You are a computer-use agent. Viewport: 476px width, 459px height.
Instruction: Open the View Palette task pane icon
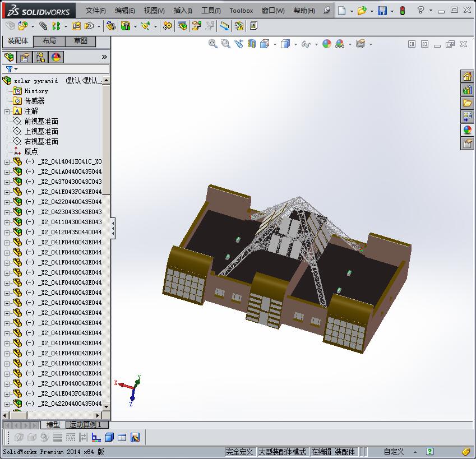coord(467,117)
